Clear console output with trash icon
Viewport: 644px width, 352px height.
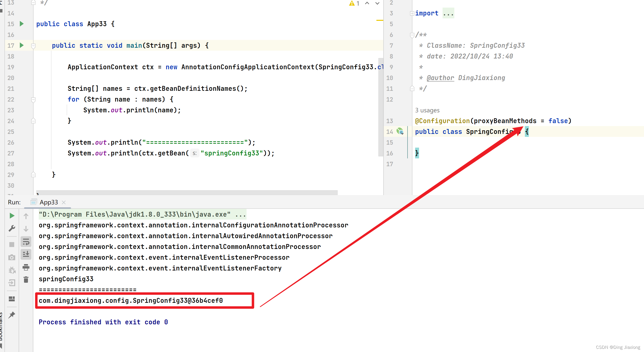tap(26, 280)
